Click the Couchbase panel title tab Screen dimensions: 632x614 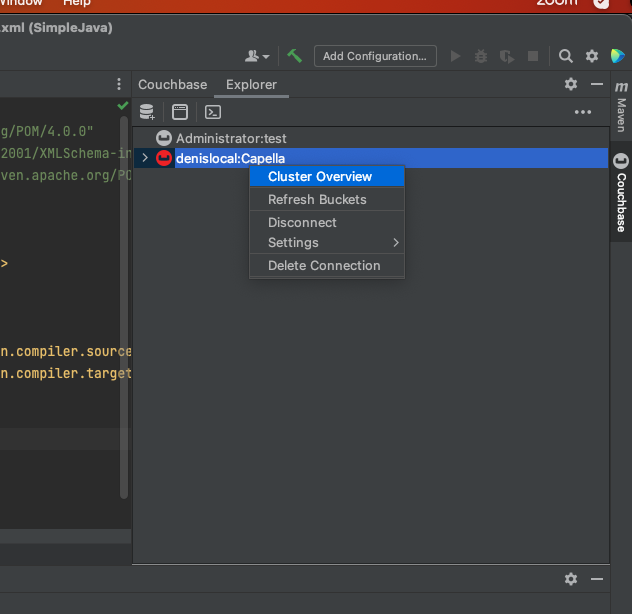click(173, 85)
